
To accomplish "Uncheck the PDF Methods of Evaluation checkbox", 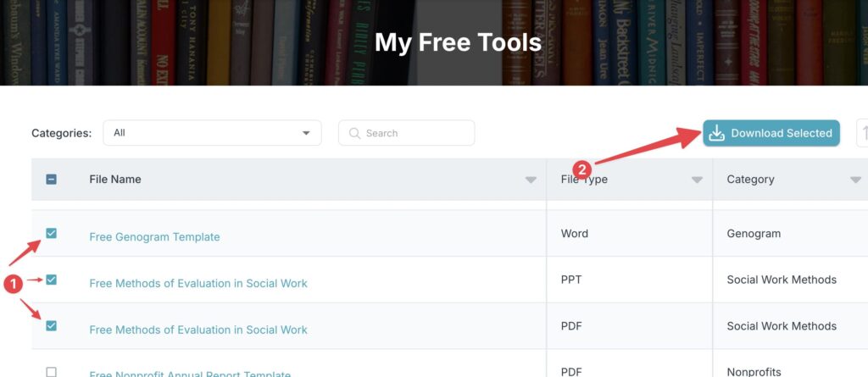I will pos(51,325).
